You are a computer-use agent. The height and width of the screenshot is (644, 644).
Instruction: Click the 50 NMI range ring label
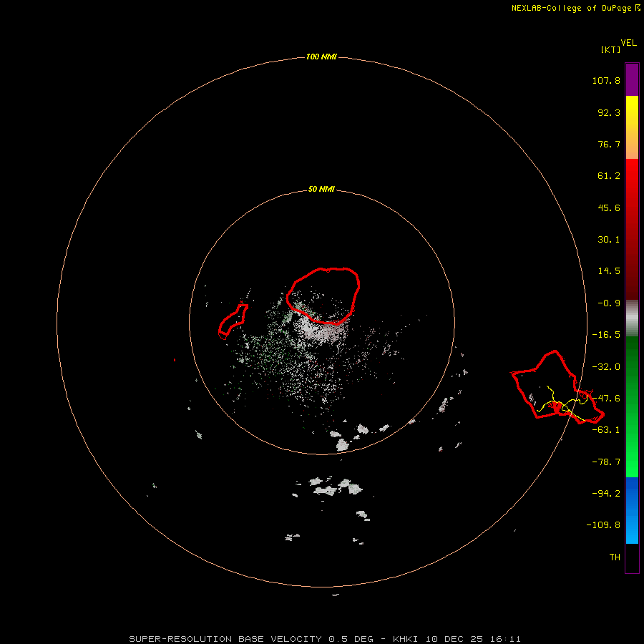(321, 190)
